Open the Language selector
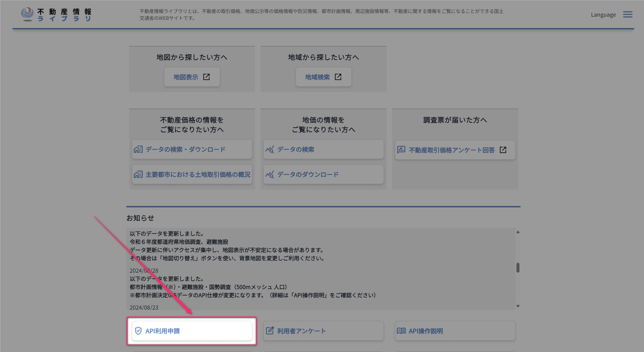This screenshot has height=352, width=644. tap(603, 15)
